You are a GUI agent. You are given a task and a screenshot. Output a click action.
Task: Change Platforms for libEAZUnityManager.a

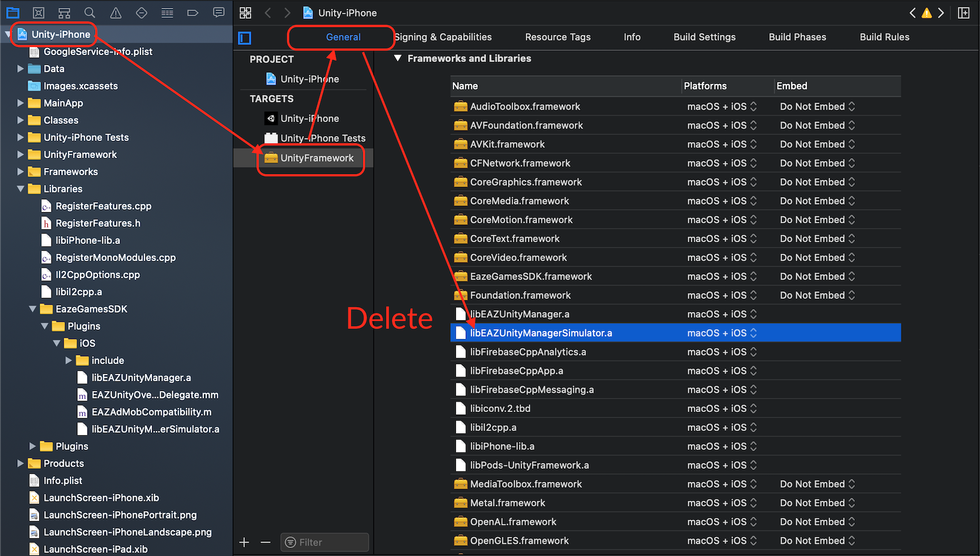(722, 314)
